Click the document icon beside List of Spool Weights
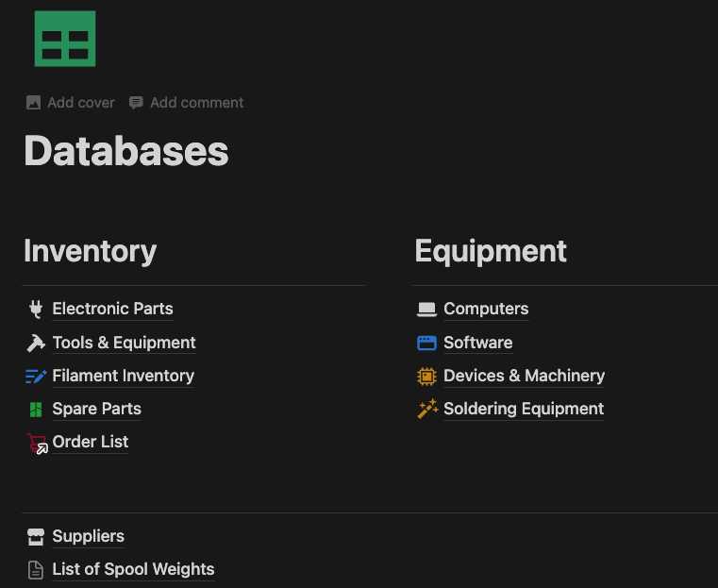 coord(36,570)
